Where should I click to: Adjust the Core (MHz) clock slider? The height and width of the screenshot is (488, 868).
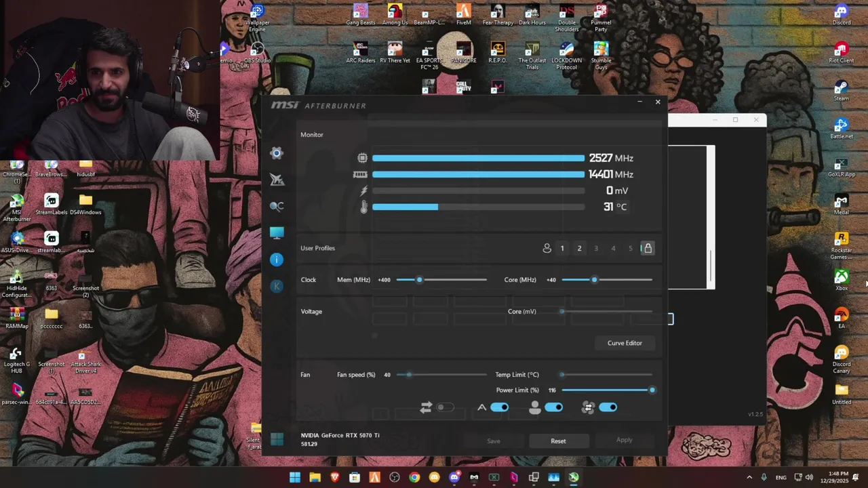(607, 280)
